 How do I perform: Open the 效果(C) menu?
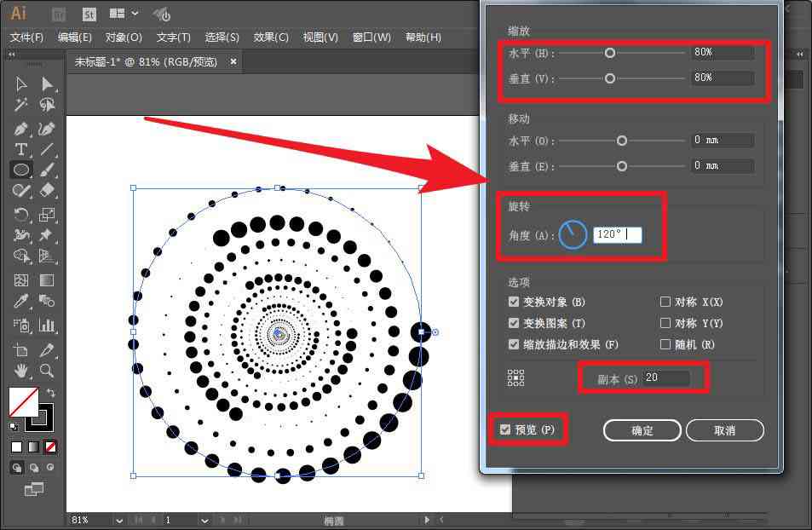(271, 37)
